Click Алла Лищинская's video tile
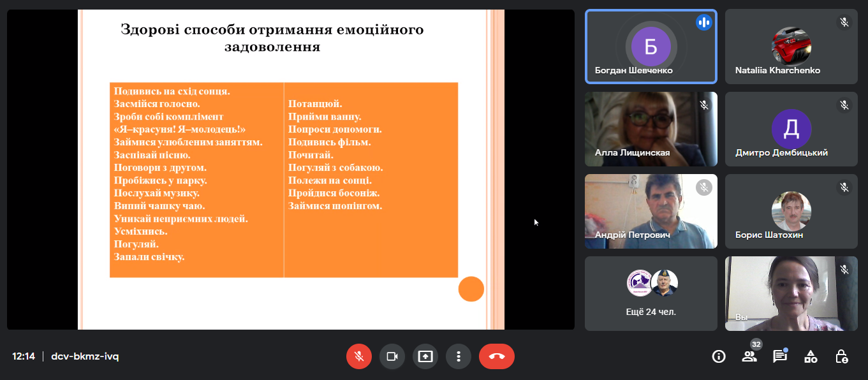The image size is (868, 380). [x=651, y=129]
